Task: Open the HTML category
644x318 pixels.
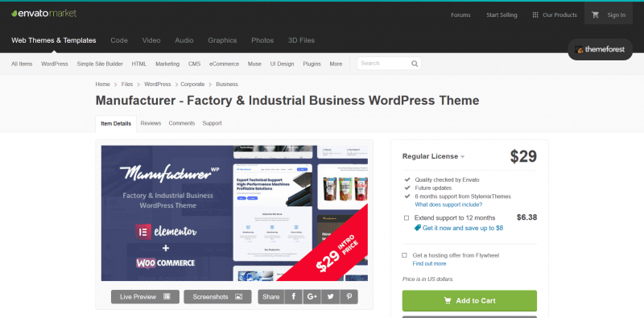Action: point(139,64)
